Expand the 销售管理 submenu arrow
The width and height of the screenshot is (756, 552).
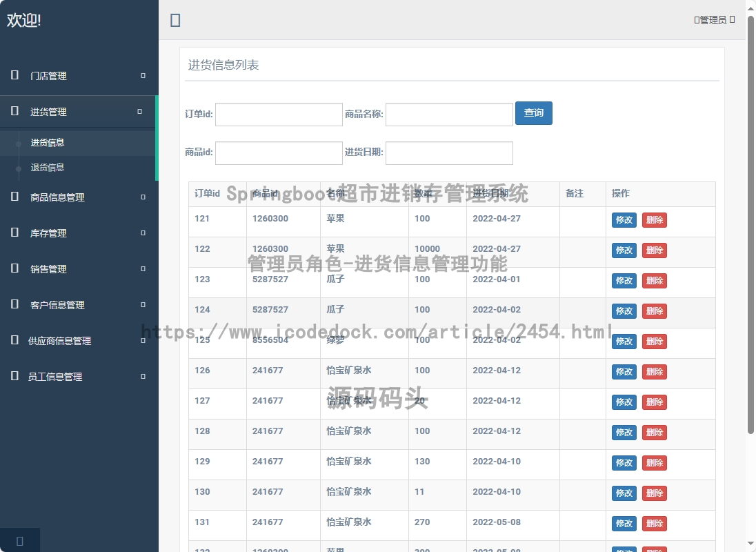pyautogui.click(x=143, y=269)
